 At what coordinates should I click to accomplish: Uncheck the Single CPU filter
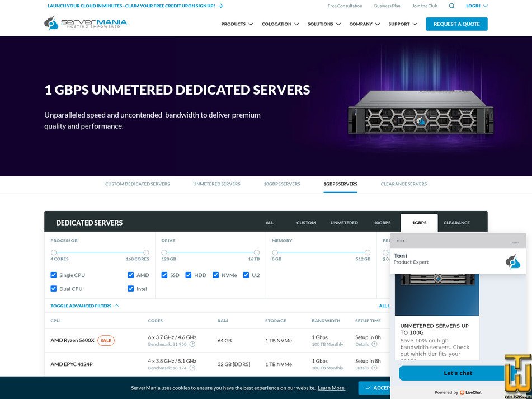point(54,275)
